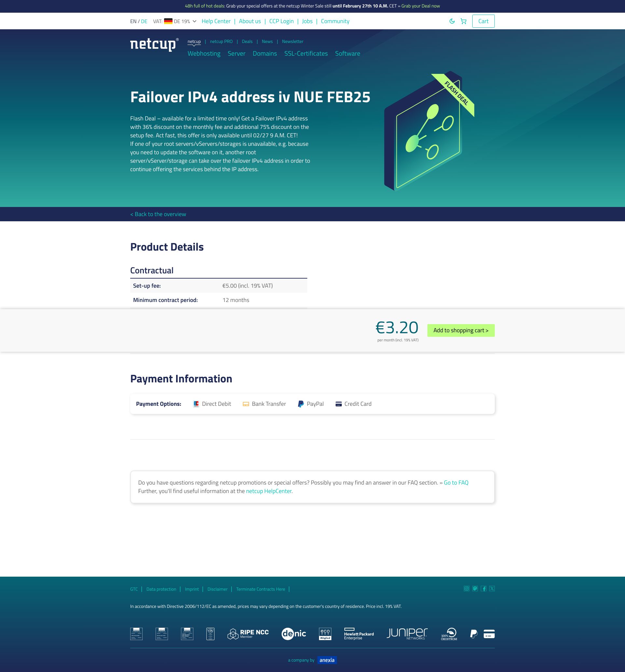Open netcup X icon
The width and height of the screenshot is (625, 672).
[492, 588]
